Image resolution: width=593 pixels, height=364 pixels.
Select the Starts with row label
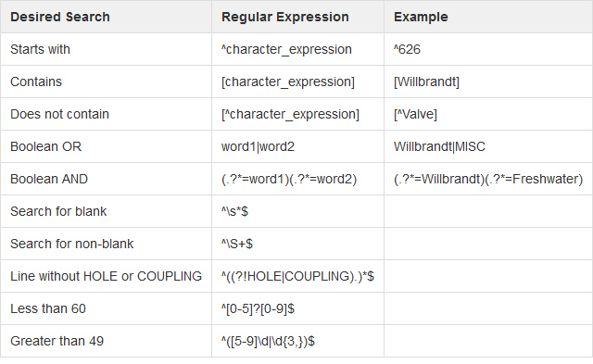point(40,49)
